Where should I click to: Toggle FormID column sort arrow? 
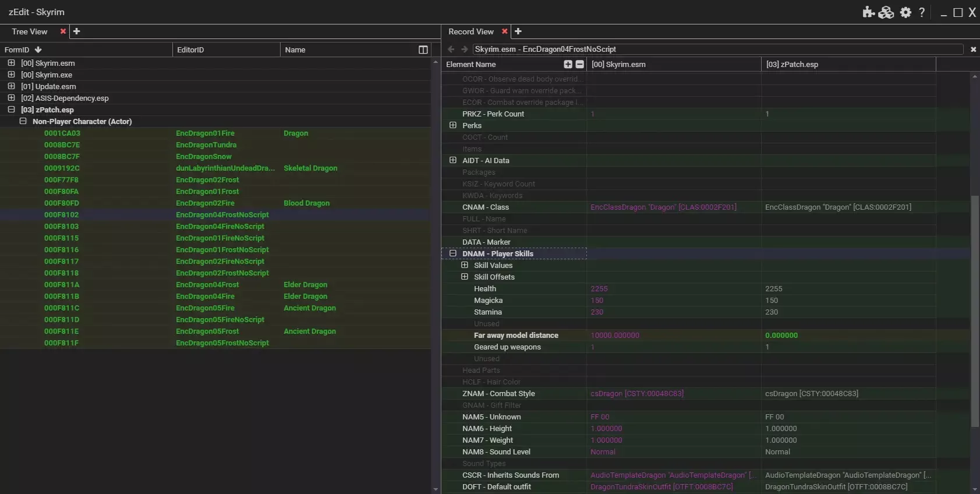pyautogui.click(x=38, y=50)
